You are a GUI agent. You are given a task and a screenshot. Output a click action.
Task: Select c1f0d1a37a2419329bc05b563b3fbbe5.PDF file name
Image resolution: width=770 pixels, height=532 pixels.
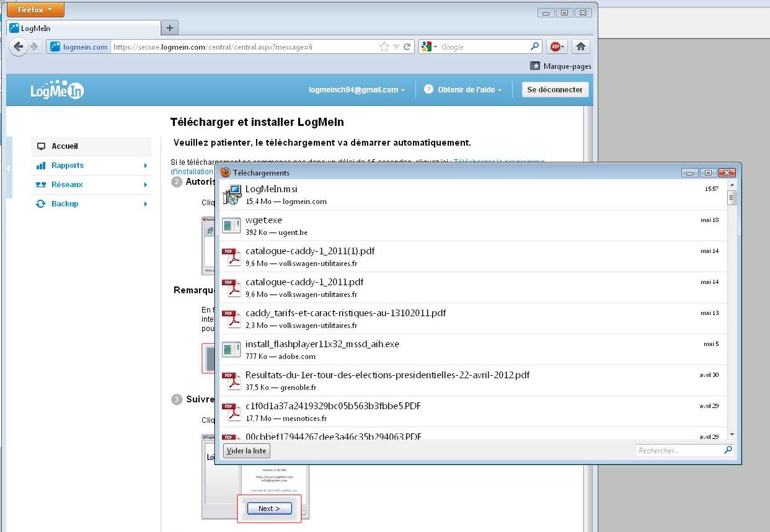(334, 406)
